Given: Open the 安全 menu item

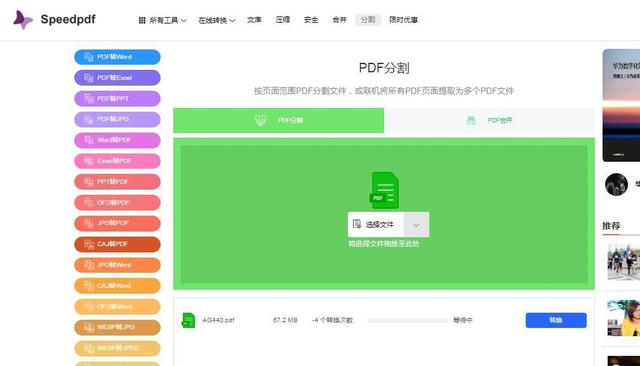Looking at the screenshot, I should pyautogui.click(x=311, y=20).
